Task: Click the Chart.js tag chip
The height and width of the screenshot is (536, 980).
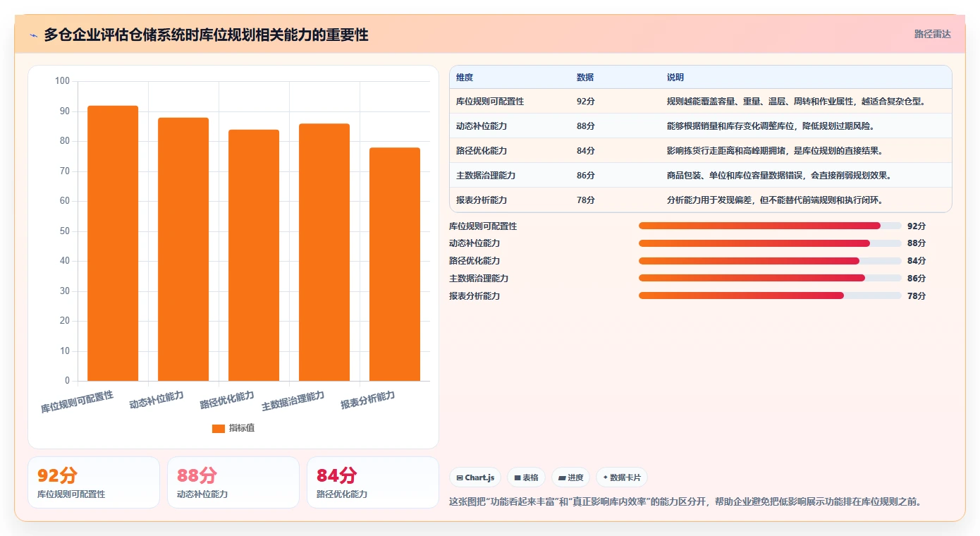Action: 475,477
